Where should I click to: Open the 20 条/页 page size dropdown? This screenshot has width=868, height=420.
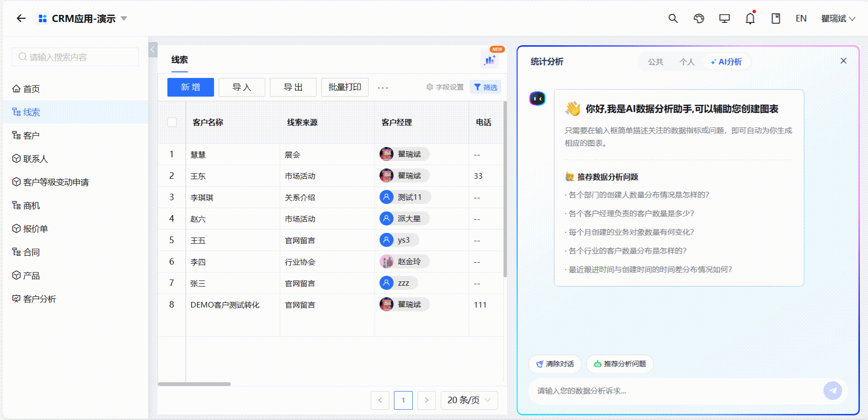coord(469,400)
